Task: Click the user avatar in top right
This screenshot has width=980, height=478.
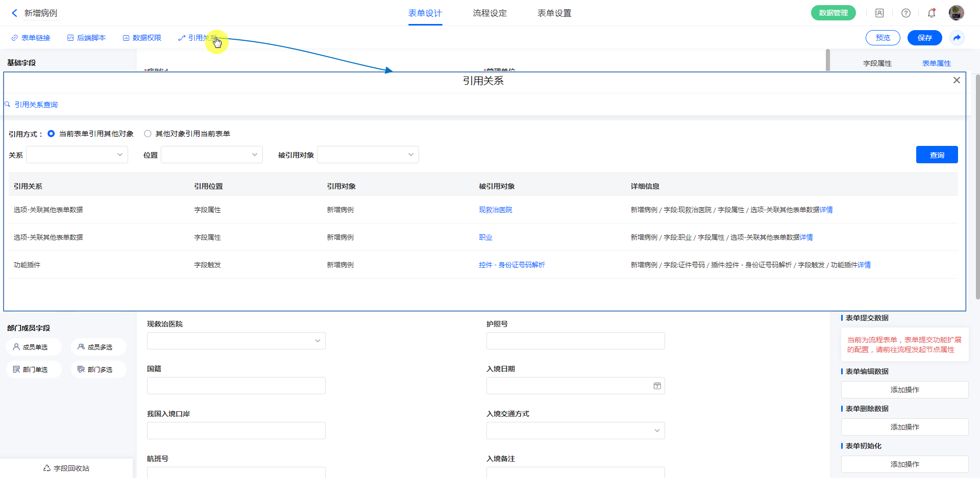Action: [x=956, y=13]
